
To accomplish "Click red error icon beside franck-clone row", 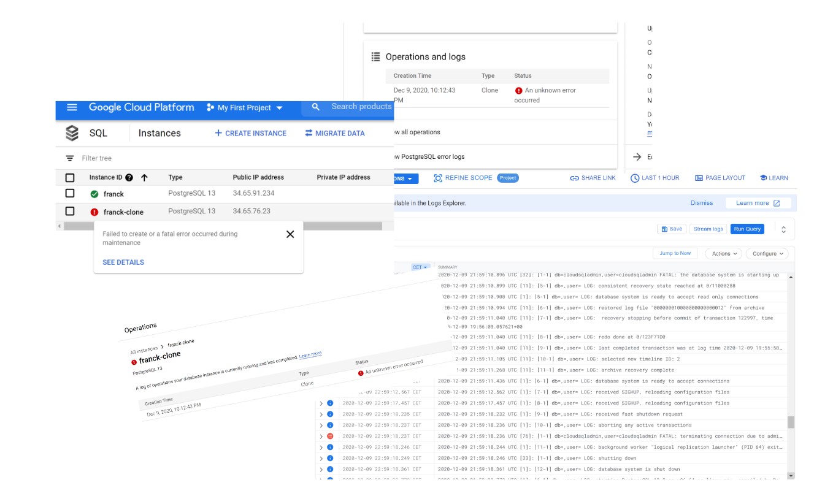I will pos(94,212).
